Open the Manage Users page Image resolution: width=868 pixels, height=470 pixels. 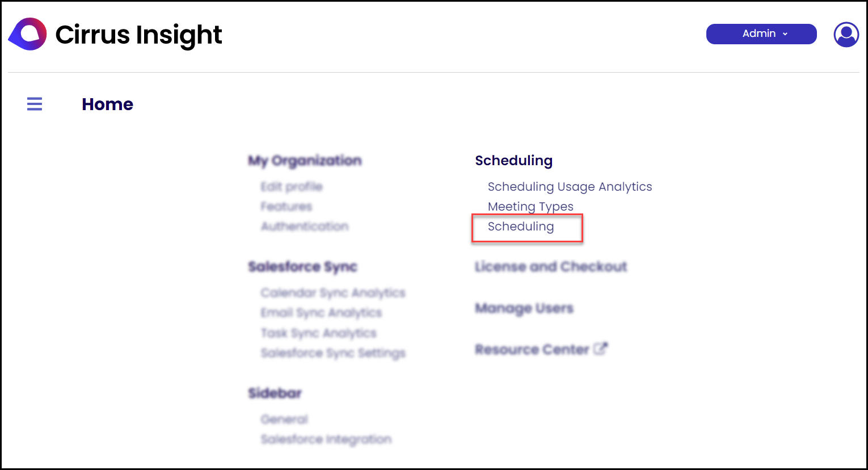[524, 308]
